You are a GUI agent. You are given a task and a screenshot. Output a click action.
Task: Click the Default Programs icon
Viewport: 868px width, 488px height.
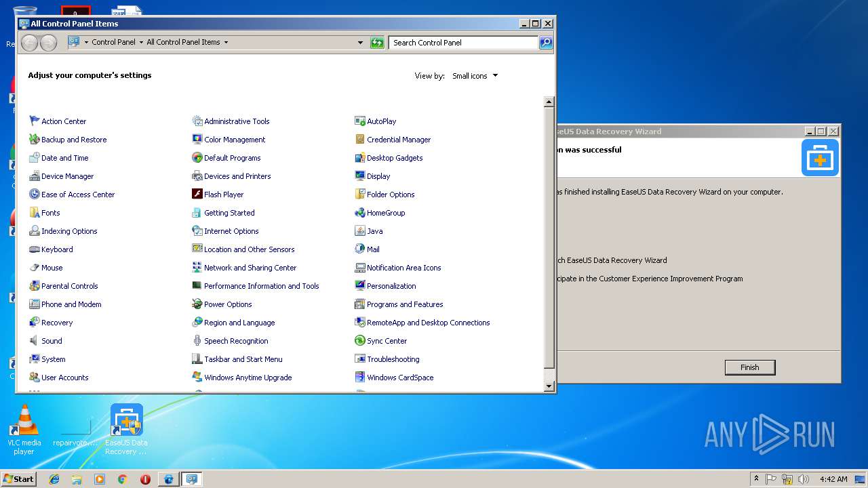[197, 157]
